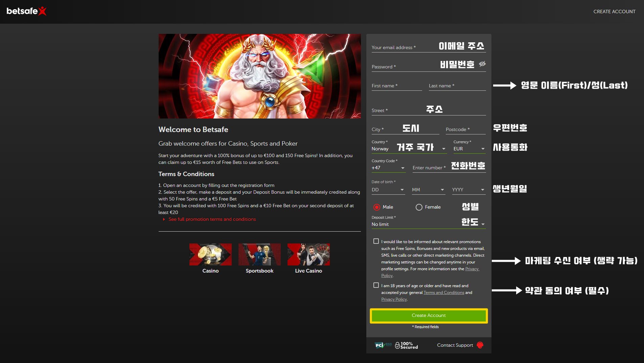Screen dimensions: 644x363
Task: Open the Deposit Limit dropdown
Action: pyautogui.click(x=428, y=224)
